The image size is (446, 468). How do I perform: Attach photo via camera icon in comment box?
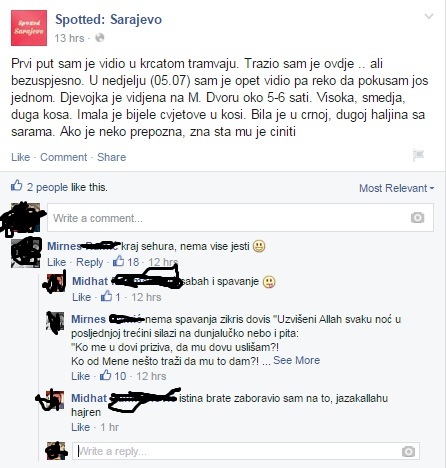(x=417, y=218)
